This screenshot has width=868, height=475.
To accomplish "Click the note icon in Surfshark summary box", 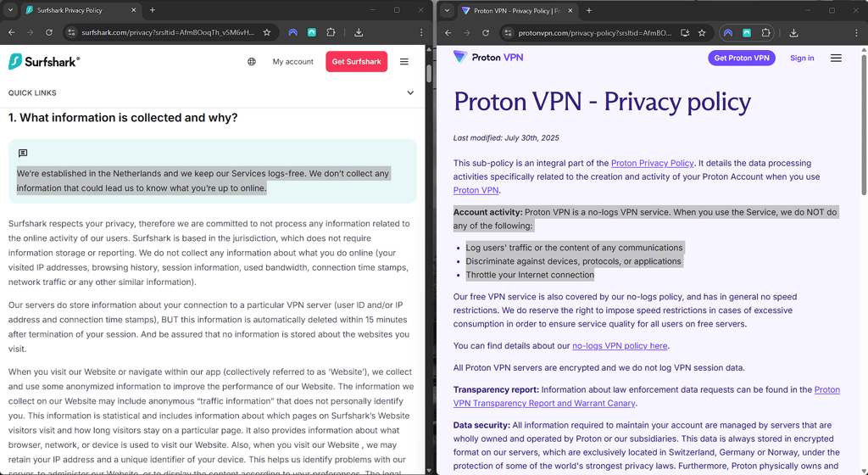I will 23,154.
